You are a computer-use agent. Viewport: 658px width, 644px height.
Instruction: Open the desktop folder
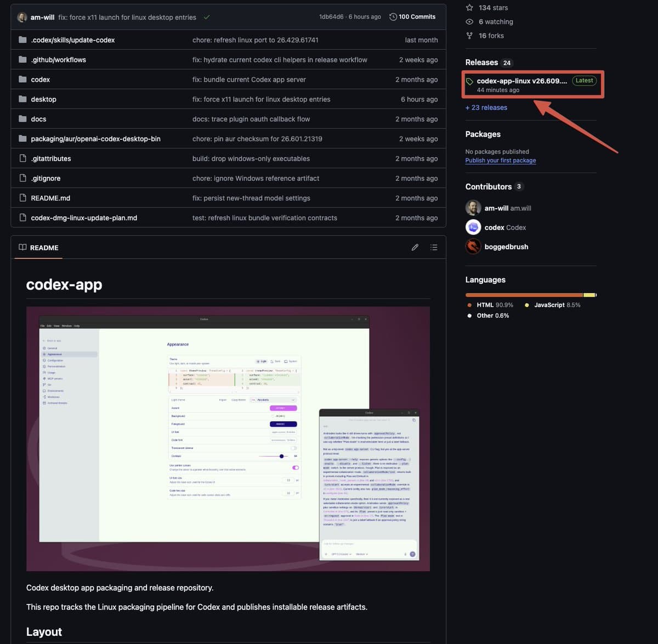click(43, 99)
